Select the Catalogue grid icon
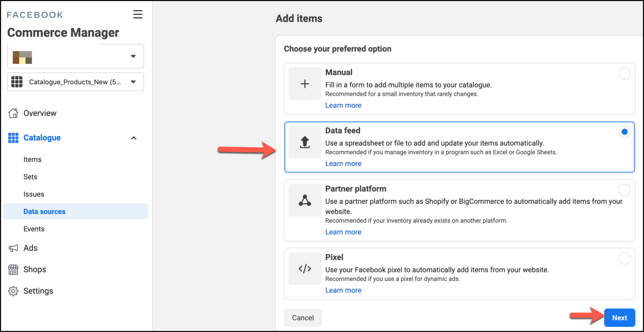644x332 pixels. 13,137
